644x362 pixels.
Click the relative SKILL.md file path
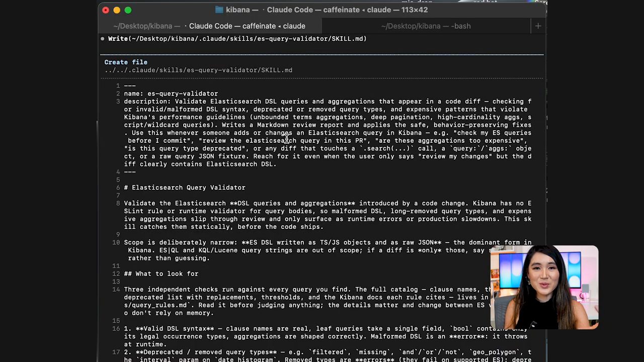coord(198,70)
